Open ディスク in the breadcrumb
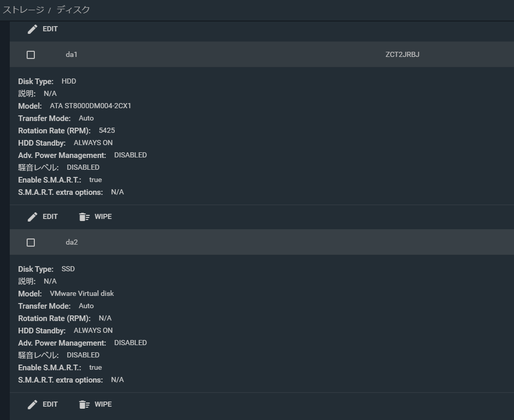Image resolution: width=514 pixels, height=420 pixels. click(x=73, y=10)
